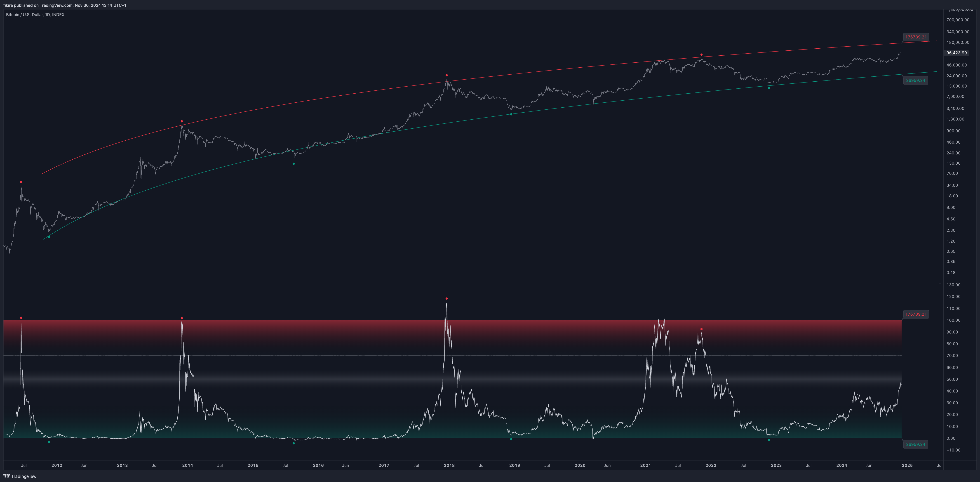Click the green 26959.24 label in the oscillator pane
Image resolution: width=980 pixels, height=482 pixels.
[x=915, y=444]
